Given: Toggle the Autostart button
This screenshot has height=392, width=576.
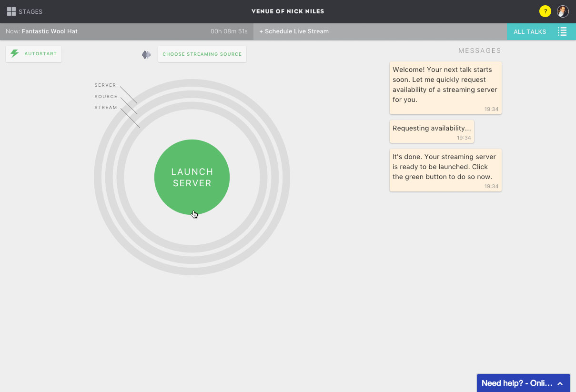Looking at the screenshot, I should tap(33, 54).
